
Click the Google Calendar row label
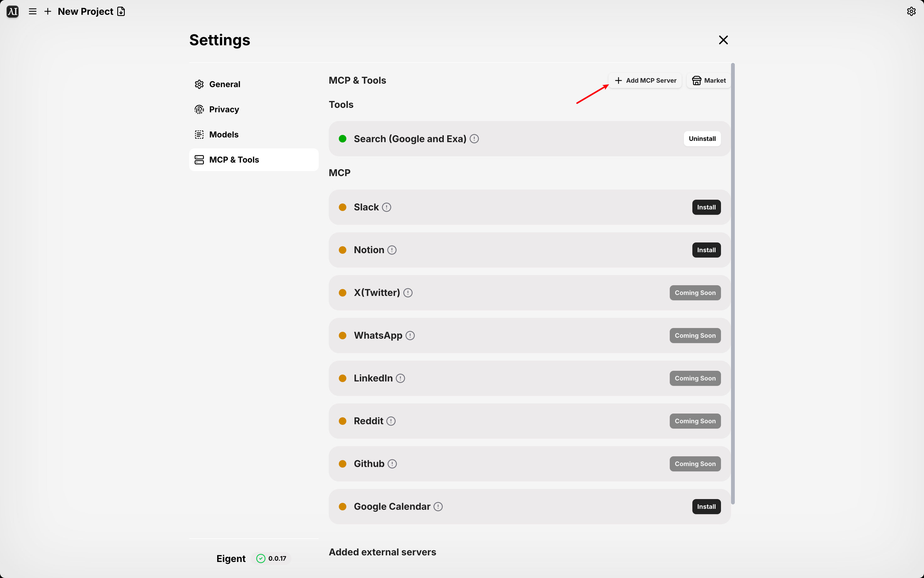[x=392, y=507]
